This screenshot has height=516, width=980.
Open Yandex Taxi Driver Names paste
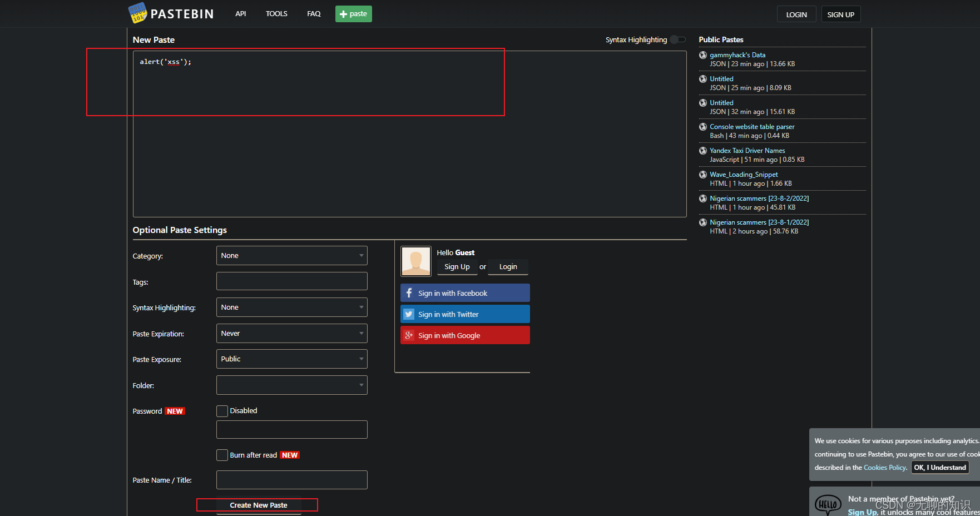[748, 151]
